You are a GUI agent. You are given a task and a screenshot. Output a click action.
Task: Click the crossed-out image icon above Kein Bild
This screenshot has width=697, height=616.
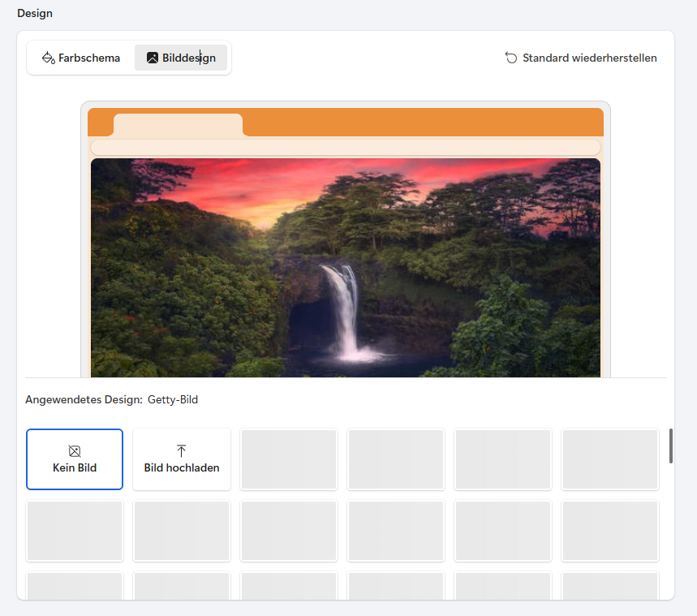(x=75, y=451)
